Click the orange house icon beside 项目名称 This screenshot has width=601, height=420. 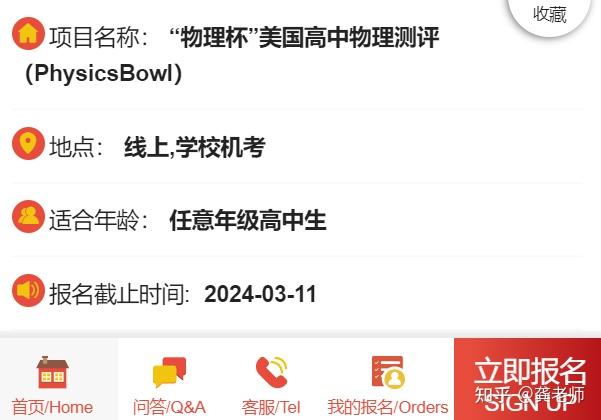coord(28,34)
